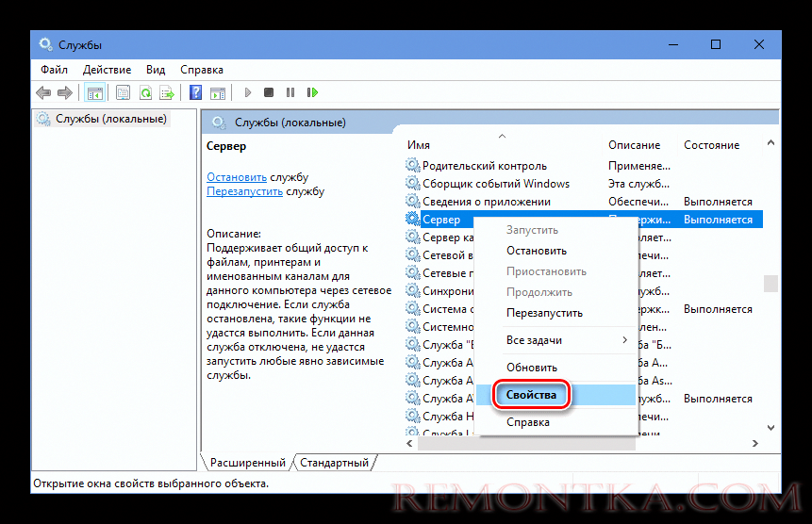Click gear icon in Службы (локальные) header

219,123
